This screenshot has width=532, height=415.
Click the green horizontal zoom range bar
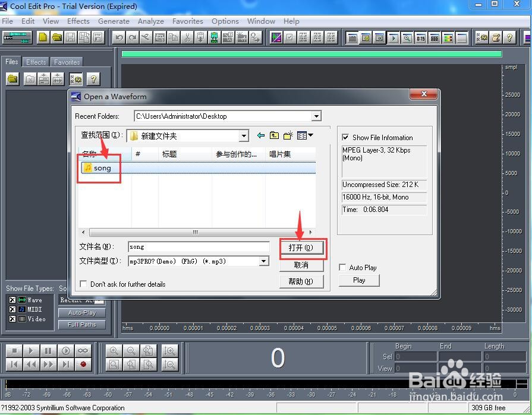tap(311, 54)
